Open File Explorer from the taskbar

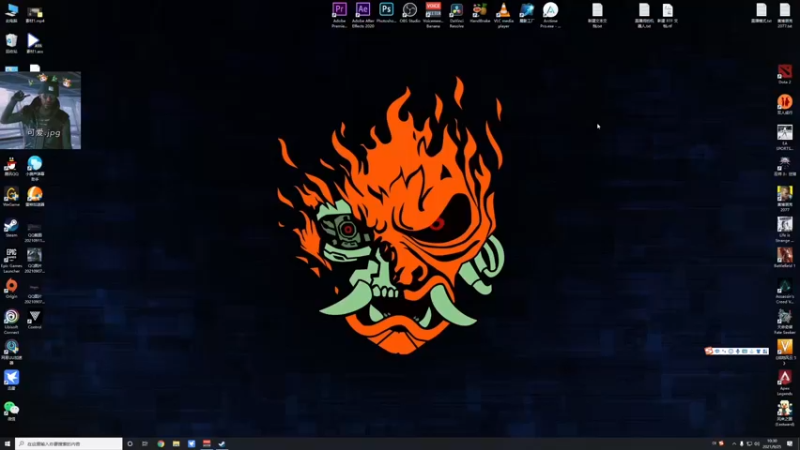[x=176, y=444]
